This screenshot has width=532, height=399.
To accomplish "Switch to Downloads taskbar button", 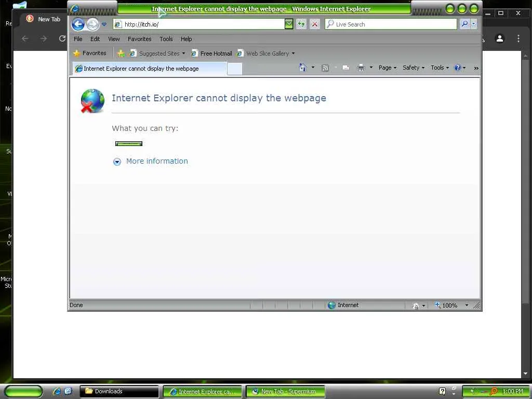I will pos(119,391).
